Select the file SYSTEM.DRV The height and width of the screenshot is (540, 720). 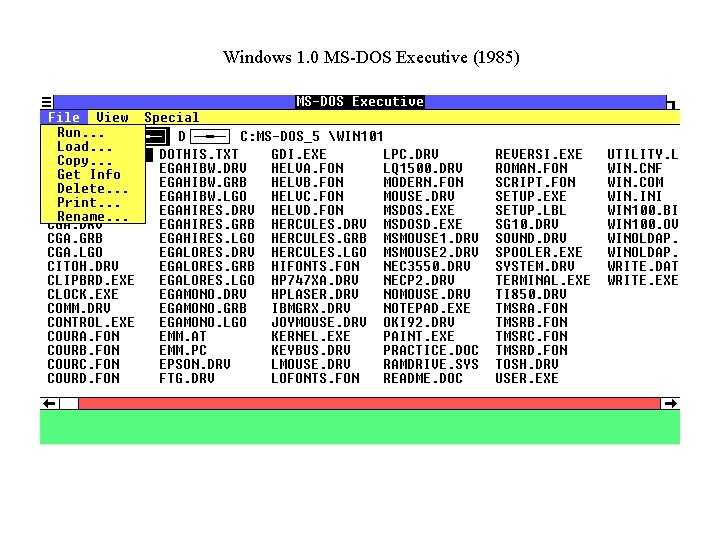[x=535, y=266]
